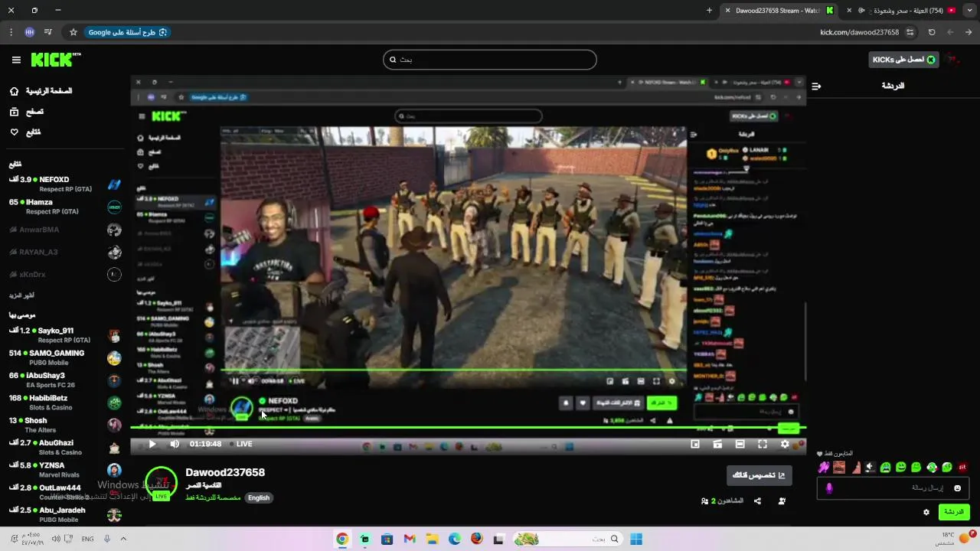Open the Following page in sidebar

point(25,132)
